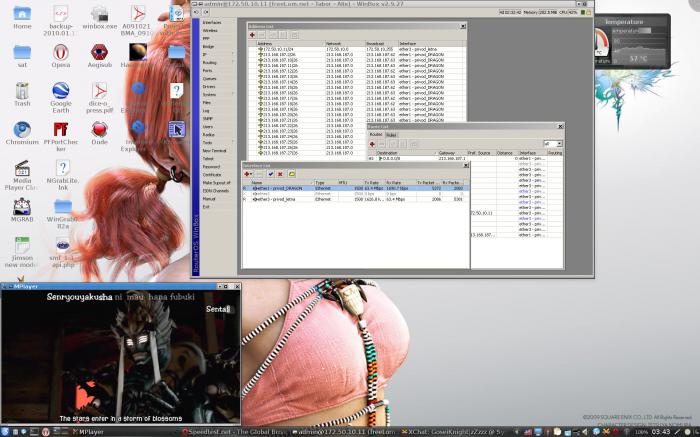Screen dimensions: 700x437
Task: Select the ether3 - privod_letna interface row
Action: 355,199
